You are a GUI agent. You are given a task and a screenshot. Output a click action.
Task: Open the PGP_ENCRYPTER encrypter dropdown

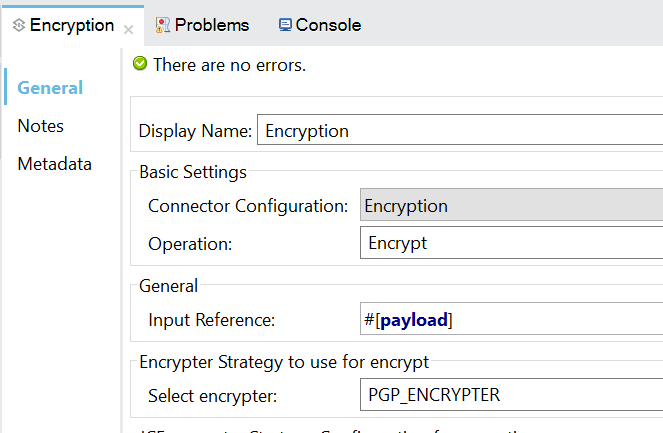[510, 395]
